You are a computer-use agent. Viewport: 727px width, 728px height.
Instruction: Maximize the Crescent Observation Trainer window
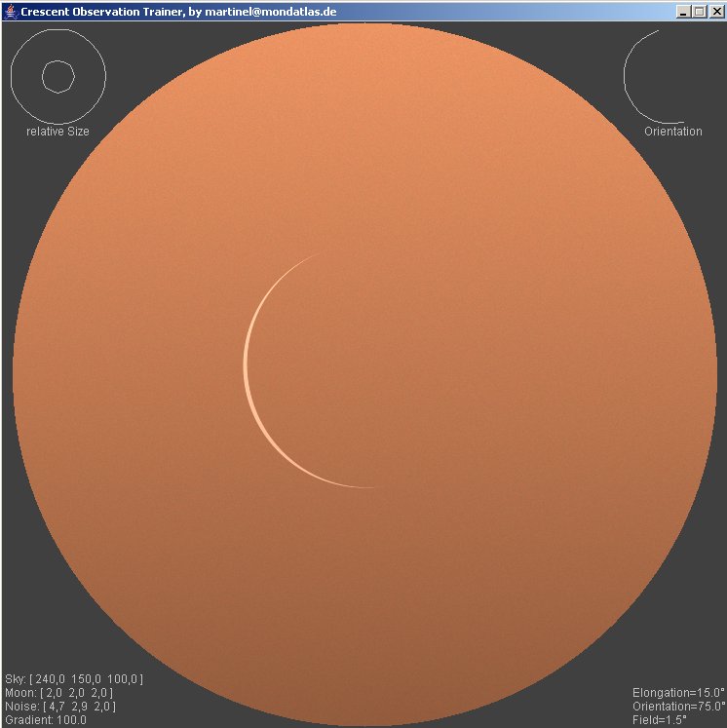pos(699,12)
